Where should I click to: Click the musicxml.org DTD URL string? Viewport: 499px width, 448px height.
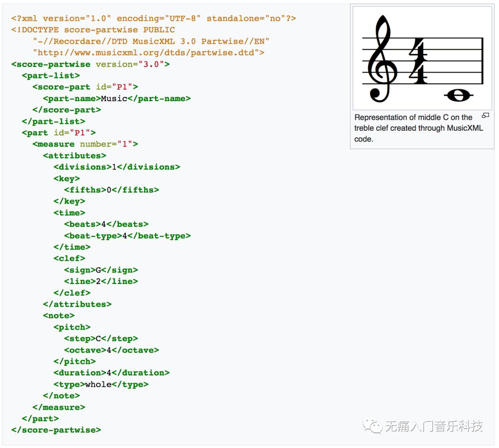pyautogui.click(x=148, y=53)
